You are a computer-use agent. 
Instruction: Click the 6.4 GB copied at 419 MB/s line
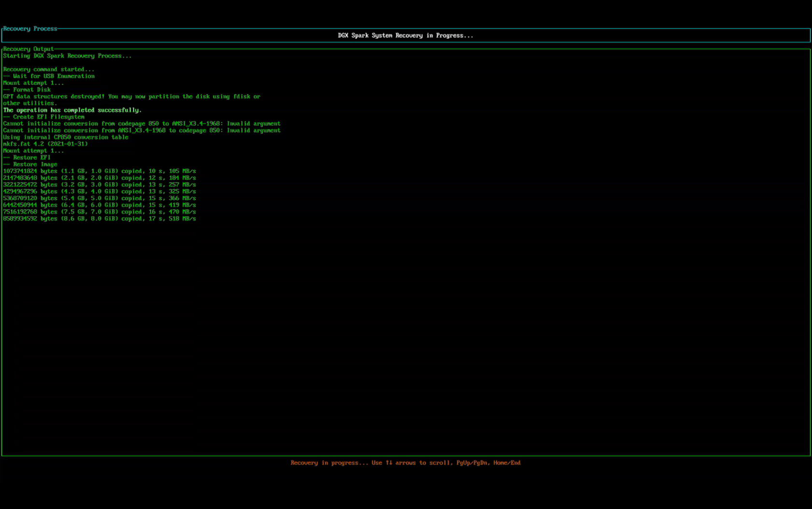(x=99, y=204)
